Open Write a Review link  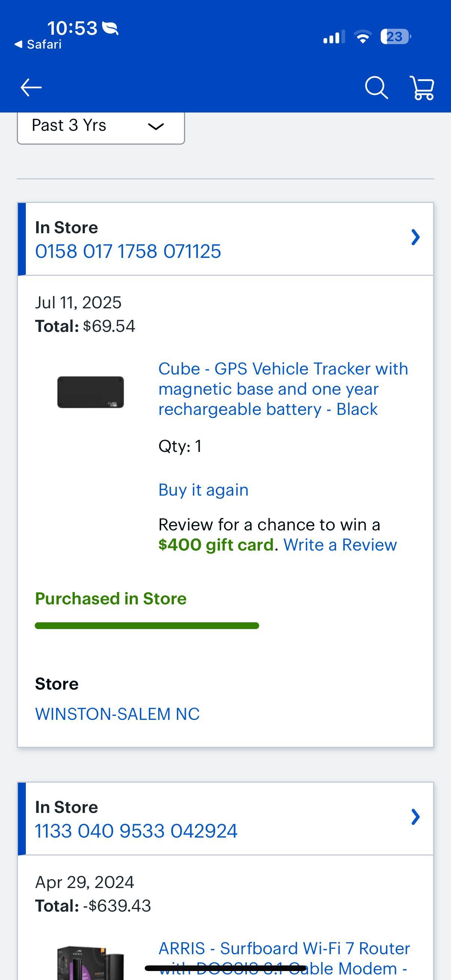pos(340,545)
